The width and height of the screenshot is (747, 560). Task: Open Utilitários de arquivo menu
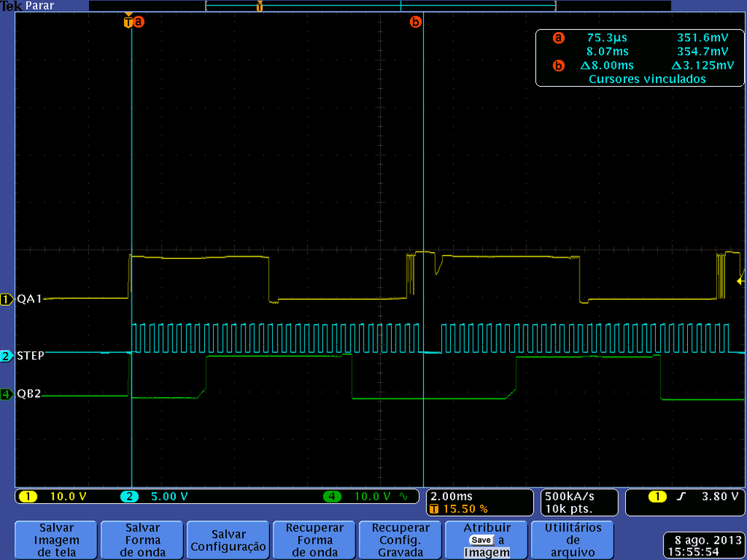(x=572, y=541)
